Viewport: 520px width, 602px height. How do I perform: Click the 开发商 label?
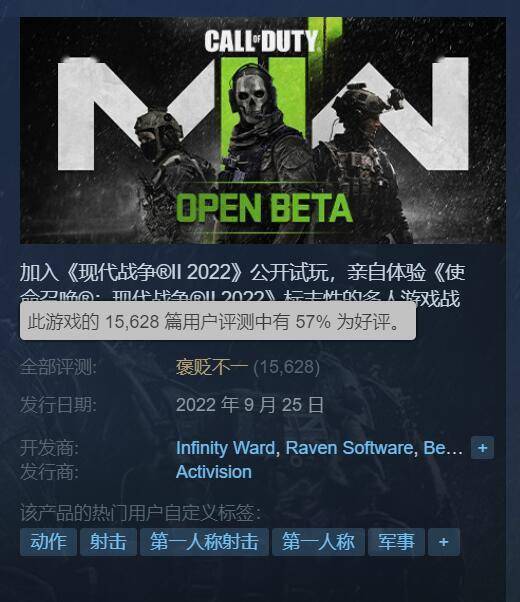coord(49,448)
